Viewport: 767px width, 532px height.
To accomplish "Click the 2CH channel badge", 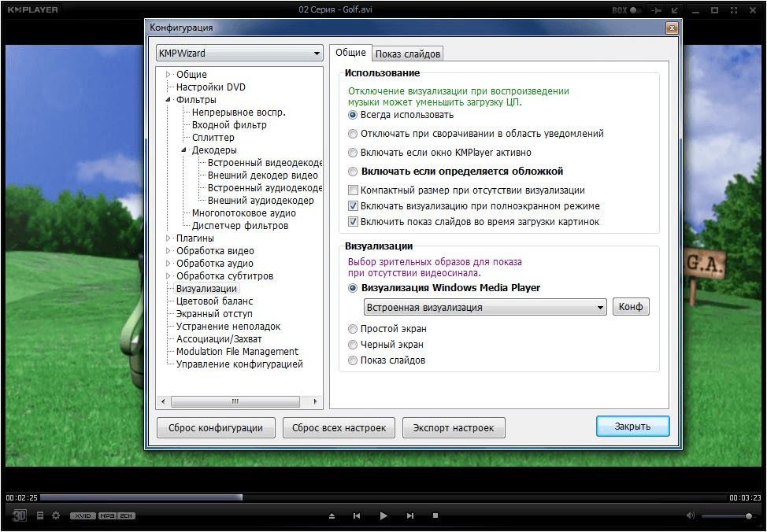I will tap(126, 515).
